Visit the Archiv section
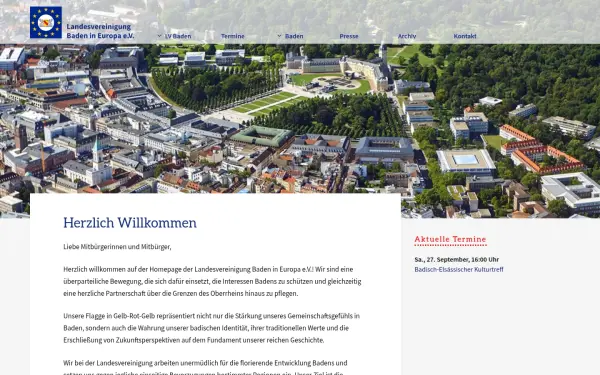Image resolution: width=600 pixels, height=375 pixels. tap(407, 36)
